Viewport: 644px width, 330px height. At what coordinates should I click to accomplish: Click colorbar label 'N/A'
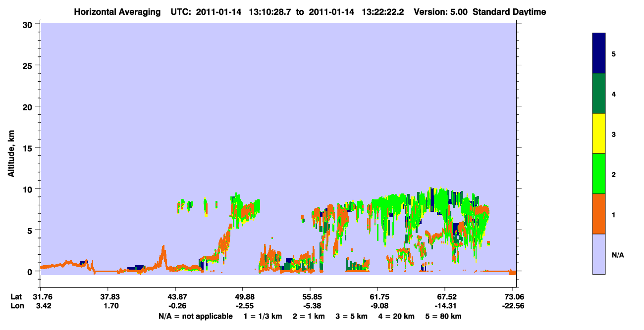(618, 255)
